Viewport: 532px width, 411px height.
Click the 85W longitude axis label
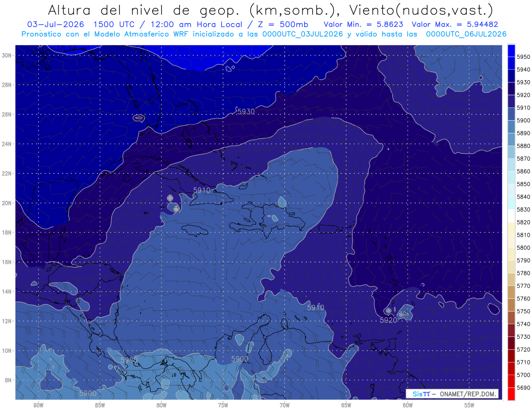[x=100, y=405]
